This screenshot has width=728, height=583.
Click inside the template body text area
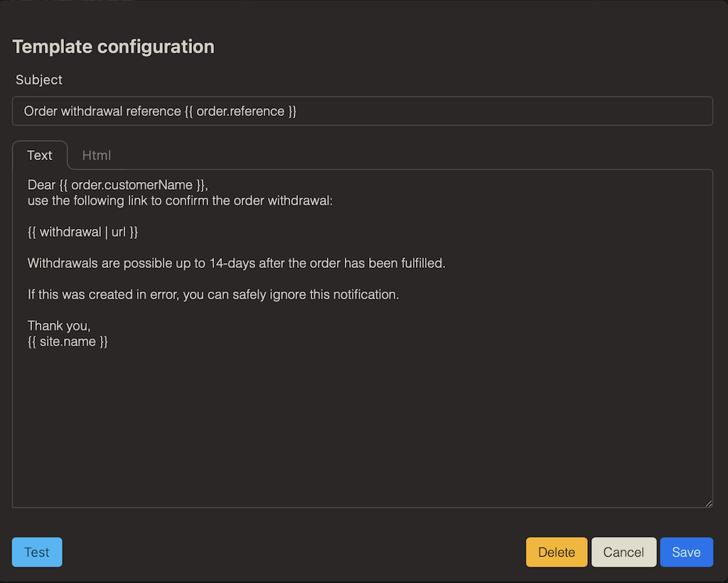362,338
